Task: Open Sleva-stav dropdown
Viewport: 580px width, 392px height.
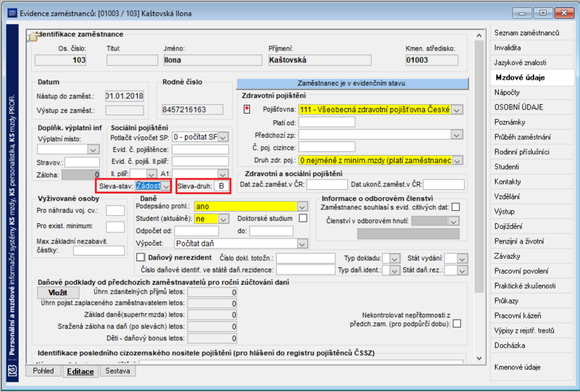Action: [x=166, y=186]
